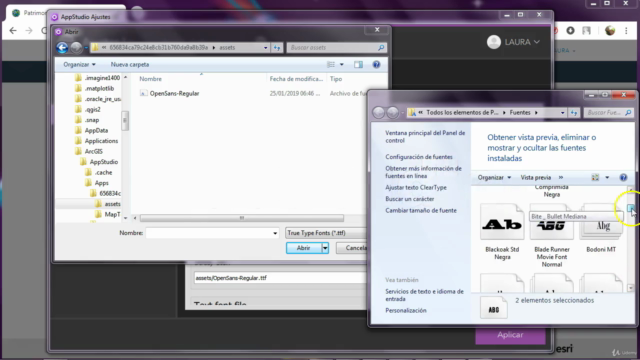The height and width of the screenshot is (360, 640).
Task: Change view icon in Fuentes window
Action: click(596, 178)
